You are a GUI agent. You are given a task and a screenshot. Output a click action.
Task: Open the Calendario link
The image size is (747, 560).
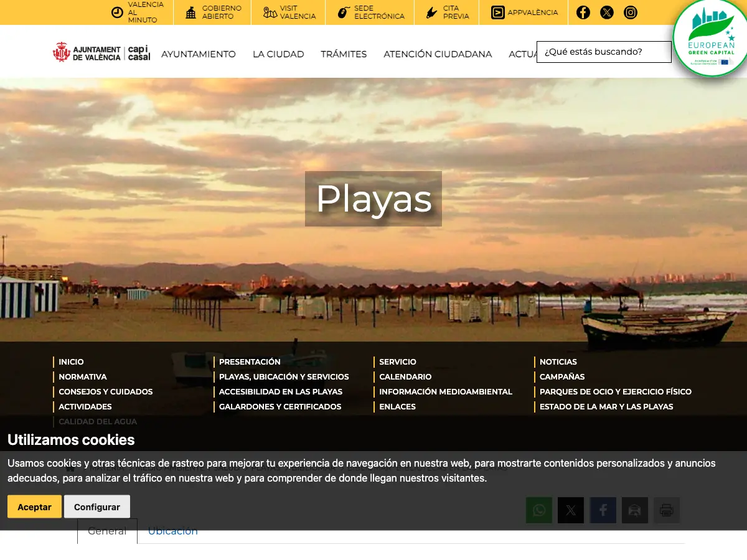[x=405, y=376]
